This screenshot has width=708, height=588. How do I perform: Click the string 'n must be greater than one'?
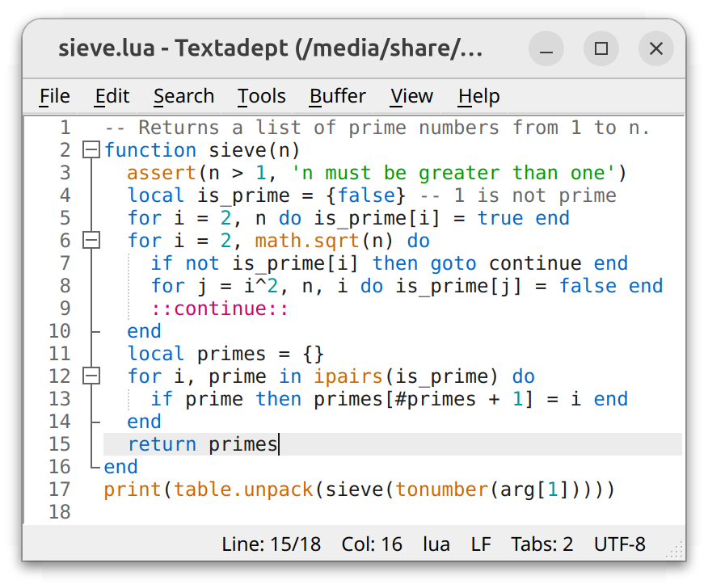(453, 173)
